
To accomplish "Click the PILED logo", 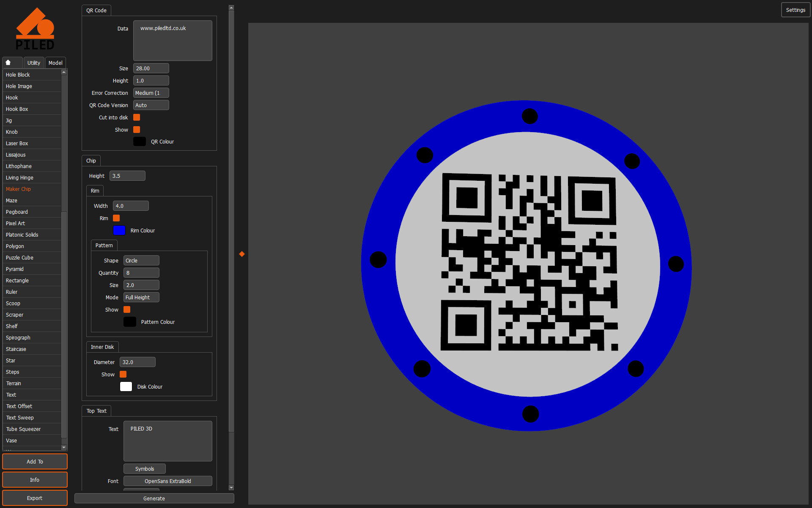I will click(35, 29).
